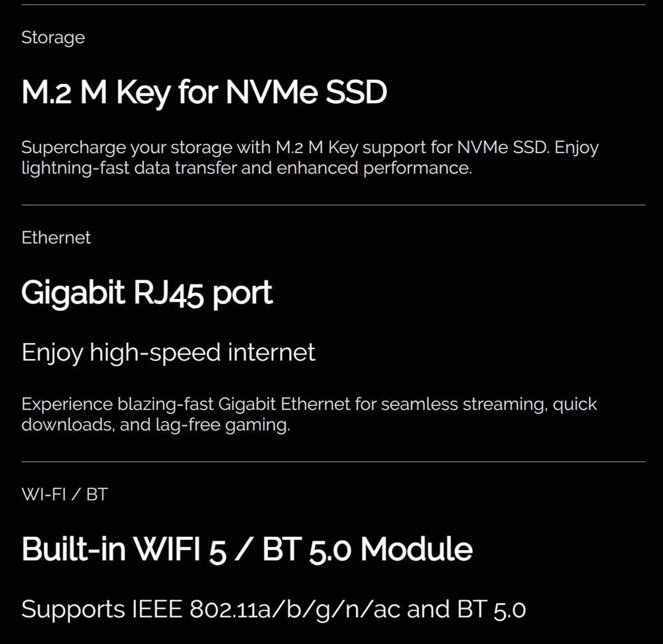Click "Supports IEEE" in the Wi-Fi subheading

click(102, 610)
